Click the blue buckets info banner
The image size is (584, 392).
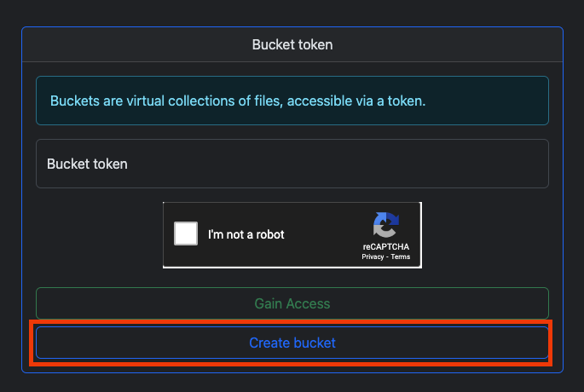pos(292,101)
